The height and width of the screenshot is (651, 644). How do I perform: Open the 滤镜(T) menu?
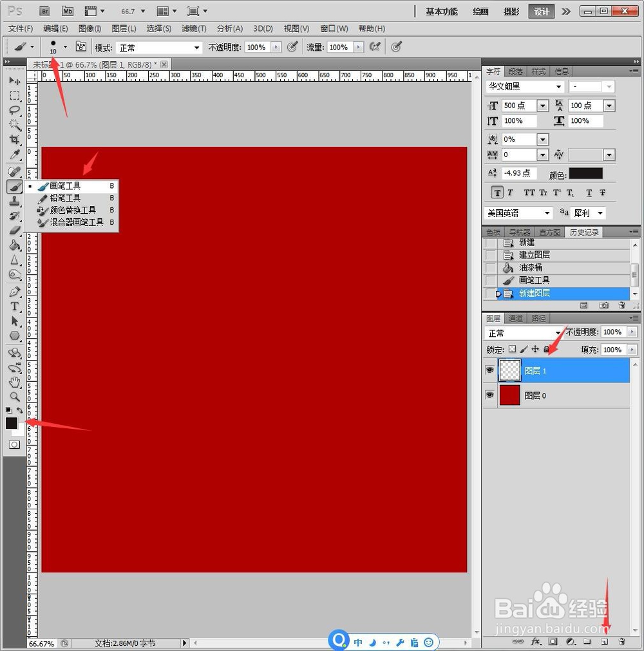click(x=194, y=28)
